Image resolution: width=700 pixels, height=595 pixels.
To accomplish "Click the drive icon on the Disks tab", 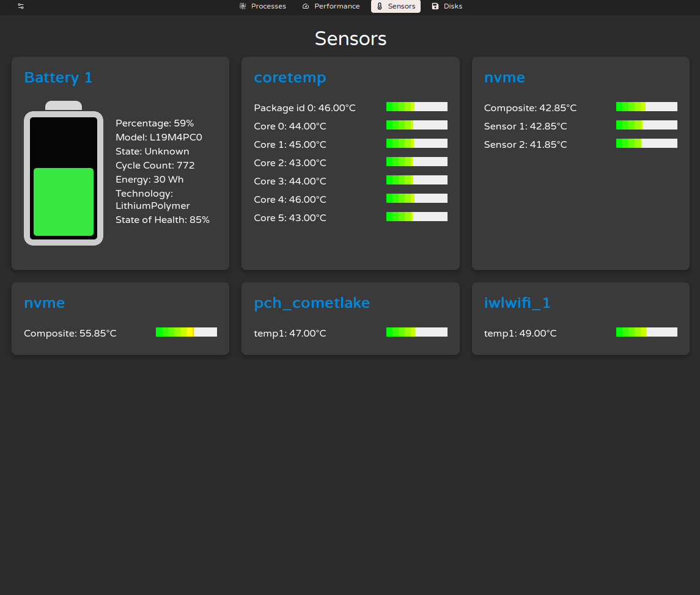I will (x=433, y=6).
